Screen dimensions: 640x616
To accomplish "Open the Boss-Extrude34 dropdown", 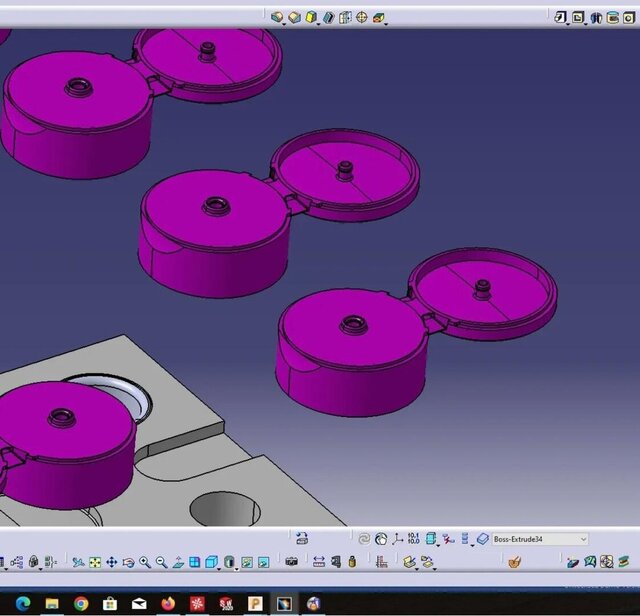I will click(x=583, y=539).
